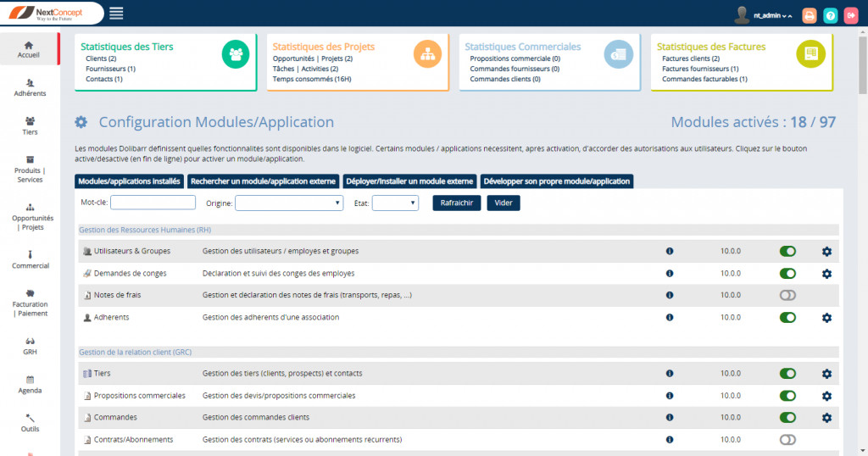Open Adhérents in left sidebar
868x456 pixels.
point(30,87)
